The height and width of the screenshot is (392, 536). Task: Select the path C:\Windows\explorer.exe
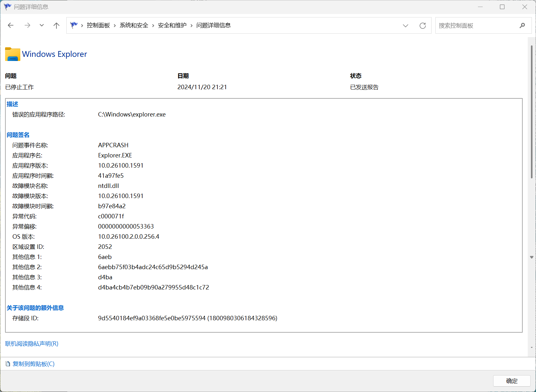coord(132,115)
